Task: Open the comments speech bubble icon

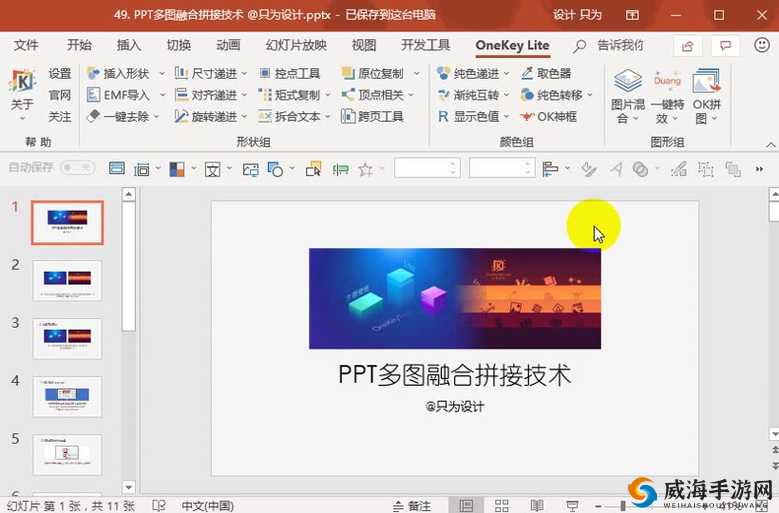Action: pos(725,46)
